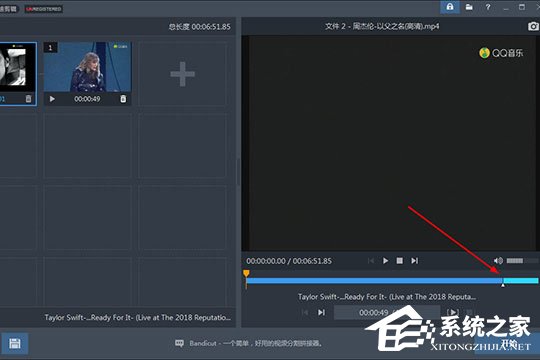Image resolution: width=540 pixels, height=360 pixels.
Task: Click the Taylor Swift filename in left panel footer
Action: click(x=138, y=317)
